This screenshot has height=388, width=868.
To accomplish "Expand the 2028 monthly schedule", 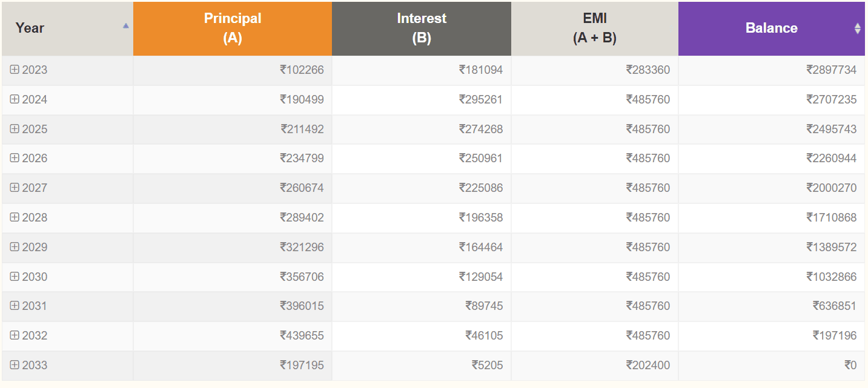I will 15,217.
